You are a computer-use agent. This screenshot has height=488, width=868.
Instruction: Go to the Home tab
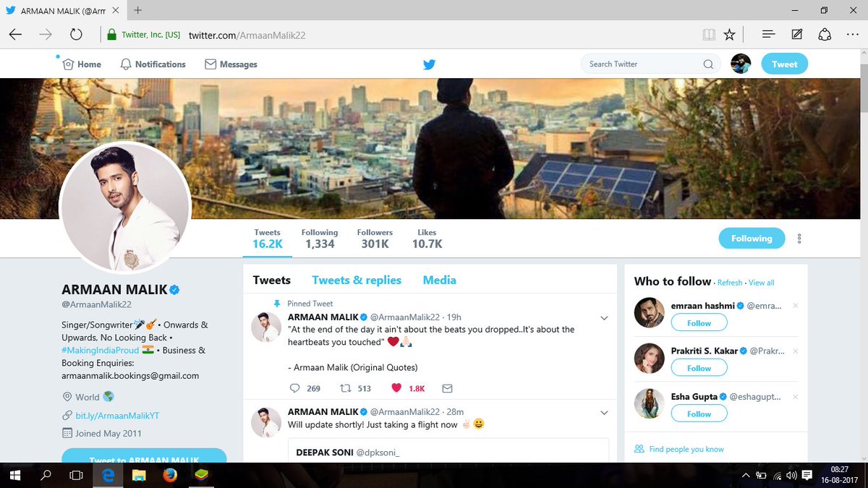[x=81, y=64]
